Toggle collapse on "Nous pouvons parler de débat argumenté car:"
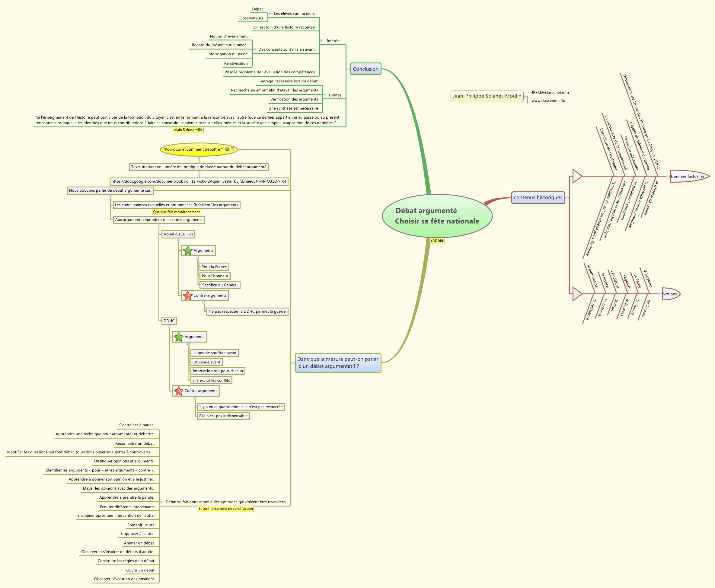 111,197
